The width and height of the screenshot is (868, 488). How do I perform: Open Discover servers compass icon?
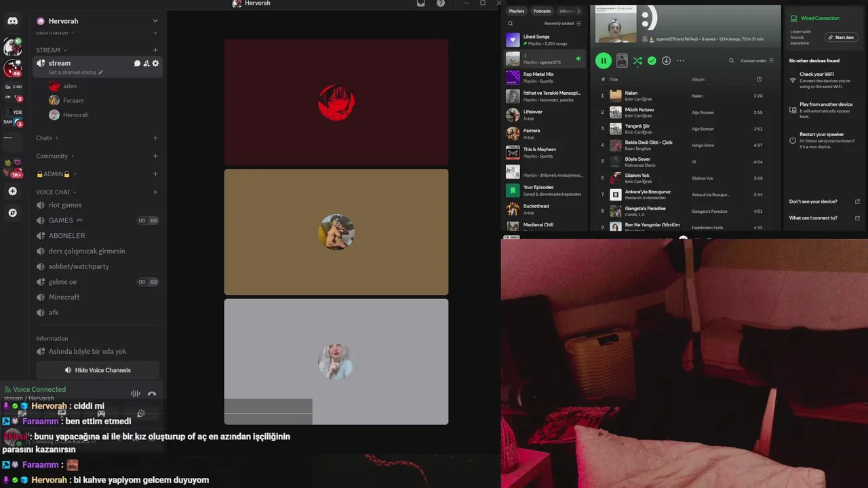12,213
